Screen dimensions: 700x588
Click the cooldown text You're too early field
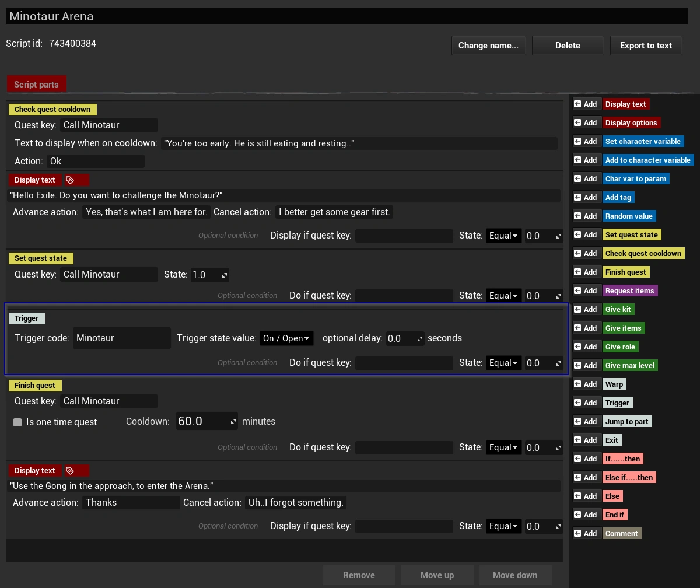(x=359, y=143)
